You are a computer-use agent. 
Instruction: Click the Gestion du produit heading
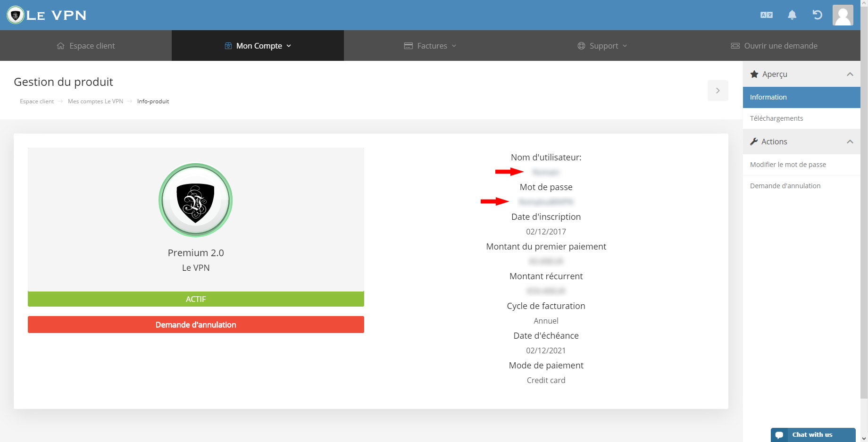64,82
